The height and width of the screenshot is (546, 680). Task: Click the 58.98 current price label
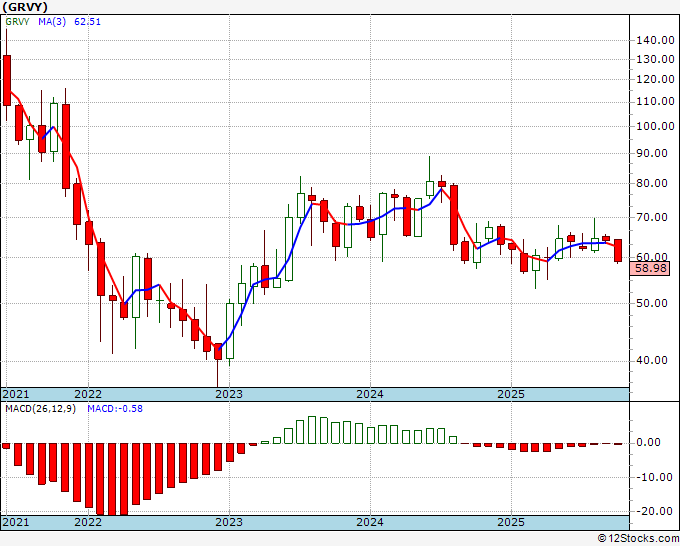650,268
